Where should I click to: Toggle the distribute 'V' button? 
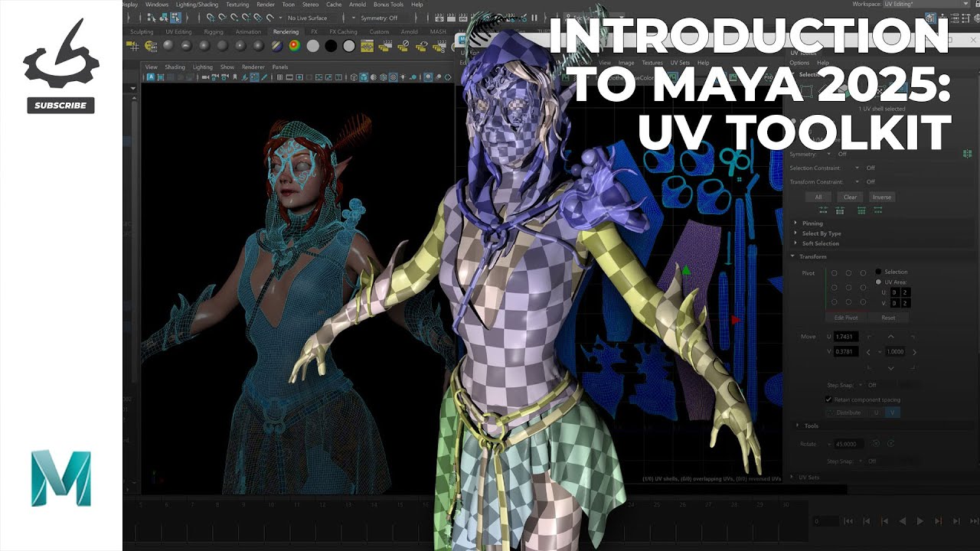point(892,412)
